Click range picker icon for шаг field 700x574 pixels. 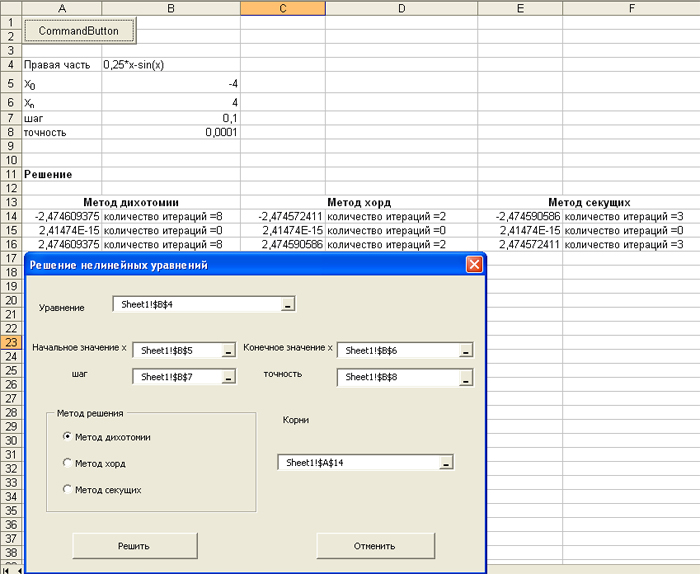pos(228,377)
